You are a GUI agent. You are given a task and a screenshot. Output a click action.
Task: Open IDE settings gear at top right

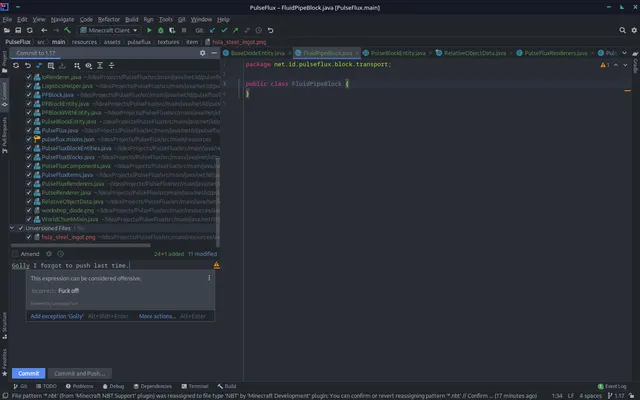pos(634,30)
